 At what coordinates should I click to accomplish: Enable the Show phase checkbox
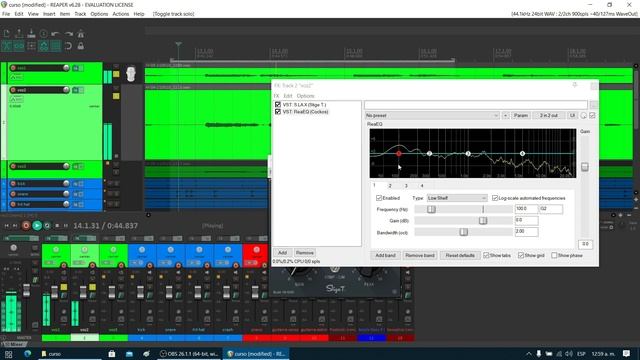[x=554, y=255]
